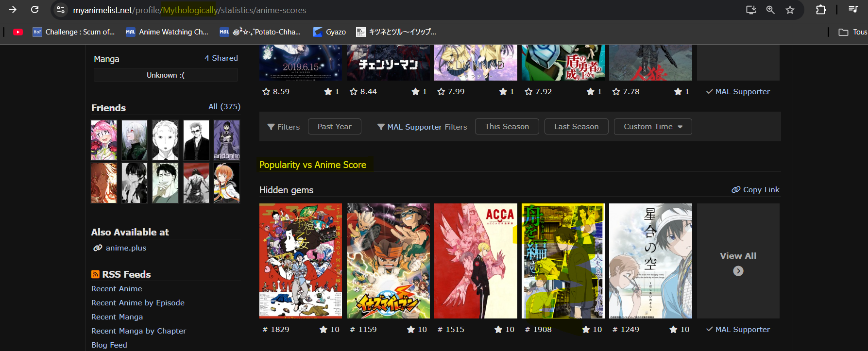The height and width of the screenshot is (351, 868).
Task: Click the rank # 1249 text
Action: 626,329
